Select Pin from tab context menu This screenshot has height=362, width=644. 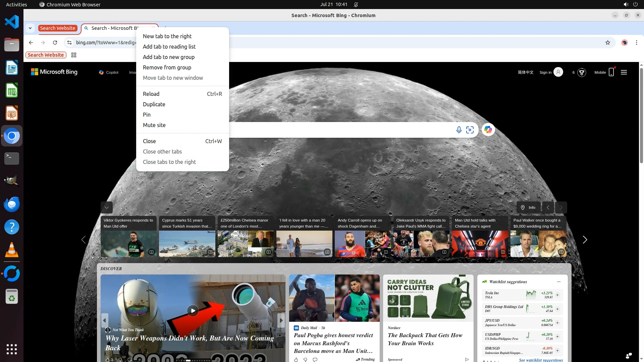(147, 115)
